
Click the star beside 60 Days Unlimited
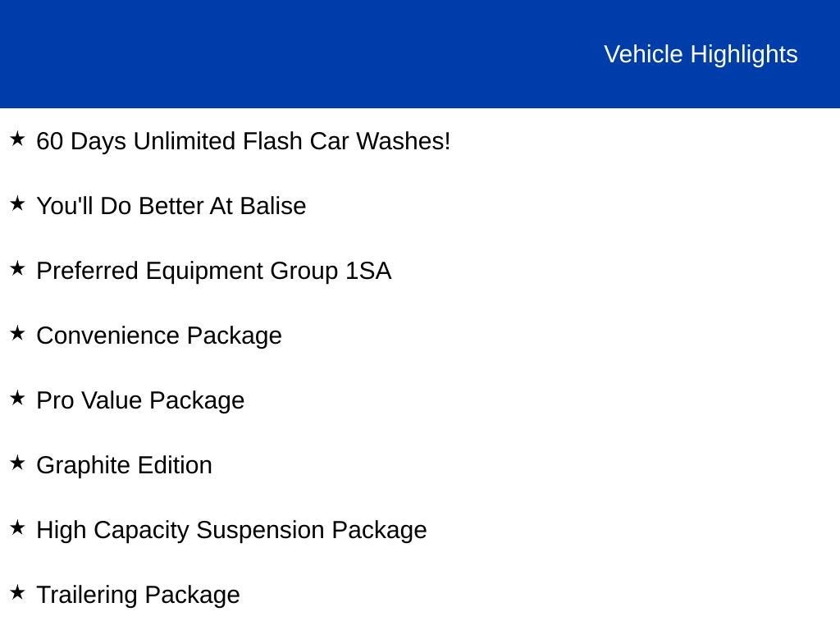pos(17,139)
